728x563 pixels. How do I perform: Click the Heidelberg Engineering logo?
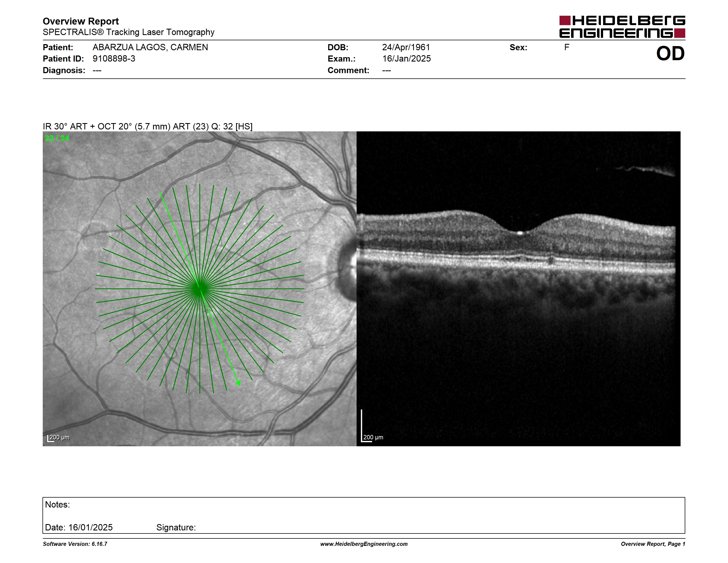[622, 27]
